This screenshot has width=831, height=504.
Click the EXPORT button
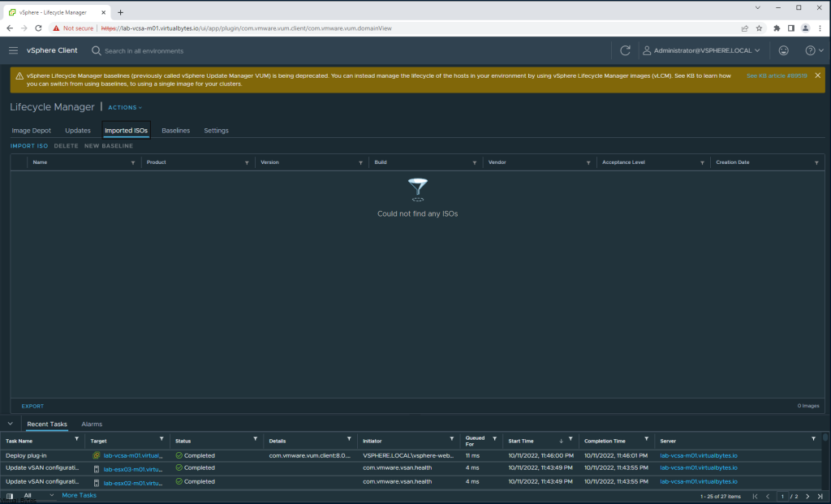[32, 406]
